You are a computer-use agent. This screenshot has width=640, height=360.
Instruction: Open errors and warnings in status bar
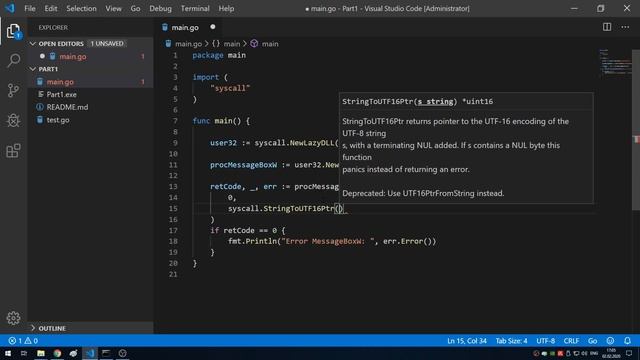[23, 340]
